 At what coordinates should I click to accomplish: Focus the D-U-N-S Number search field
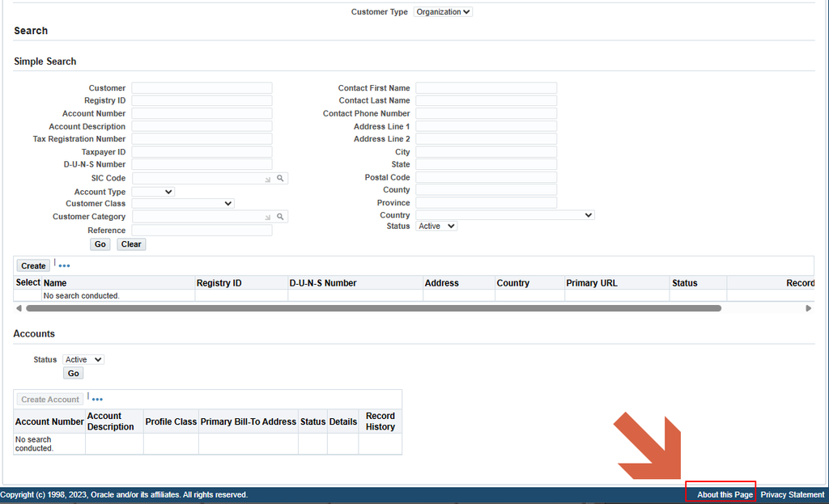pyautogui.click(x=202, y=164)
